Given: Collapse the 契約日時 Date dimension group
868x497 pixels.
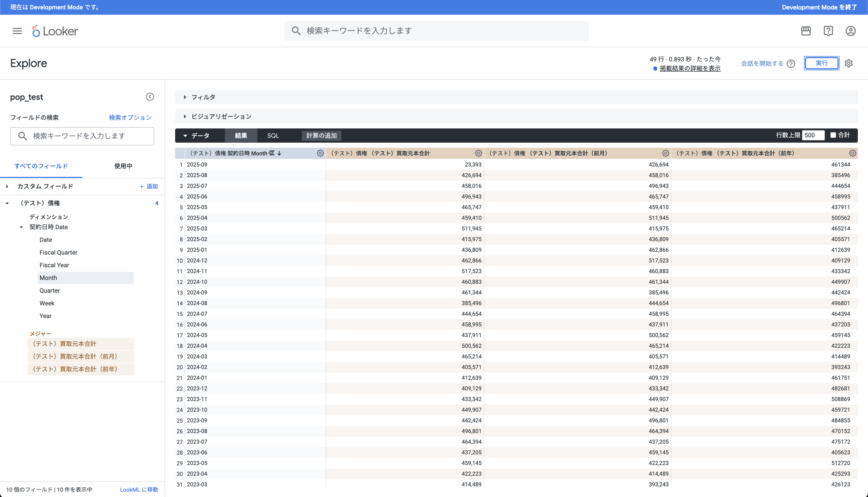Looking at the screenshot, I should [21, 227].
